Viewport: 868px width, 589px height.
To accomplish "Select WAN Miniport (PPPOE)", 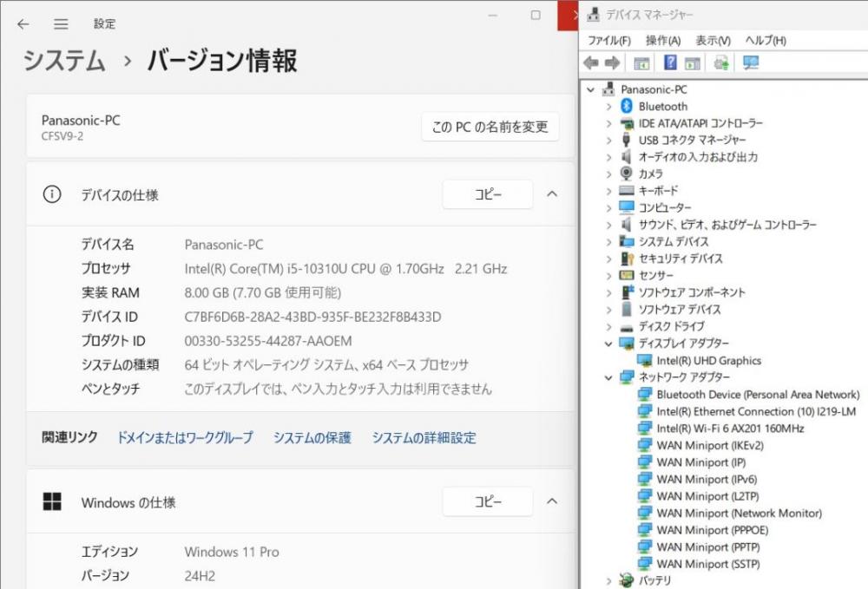I will coord(713,530).
